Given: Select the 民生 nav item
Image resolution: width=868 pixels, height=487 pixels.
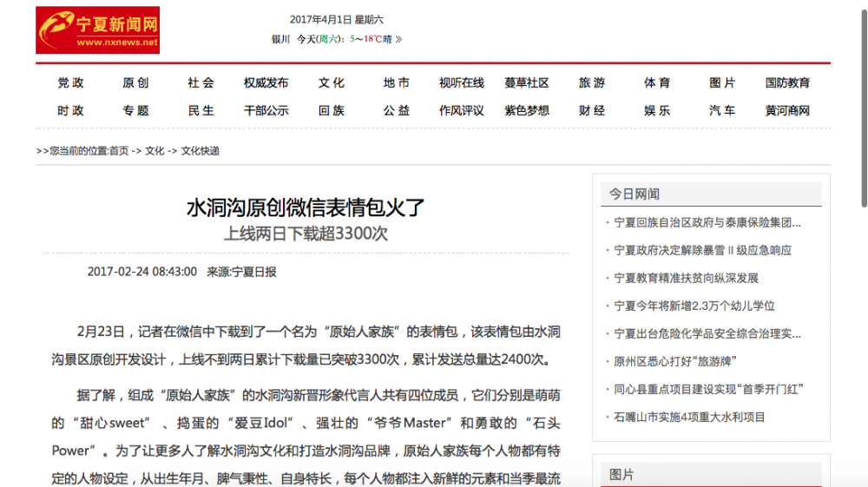Looking at the screenshot, I should (x=201, y=111).
